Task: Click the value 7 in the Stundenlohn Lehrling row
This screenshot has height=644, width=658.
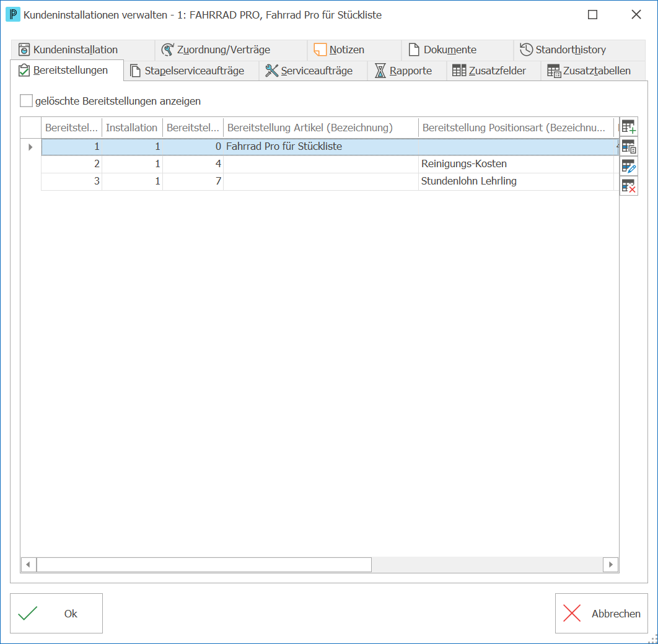Action: pos(193,181)
